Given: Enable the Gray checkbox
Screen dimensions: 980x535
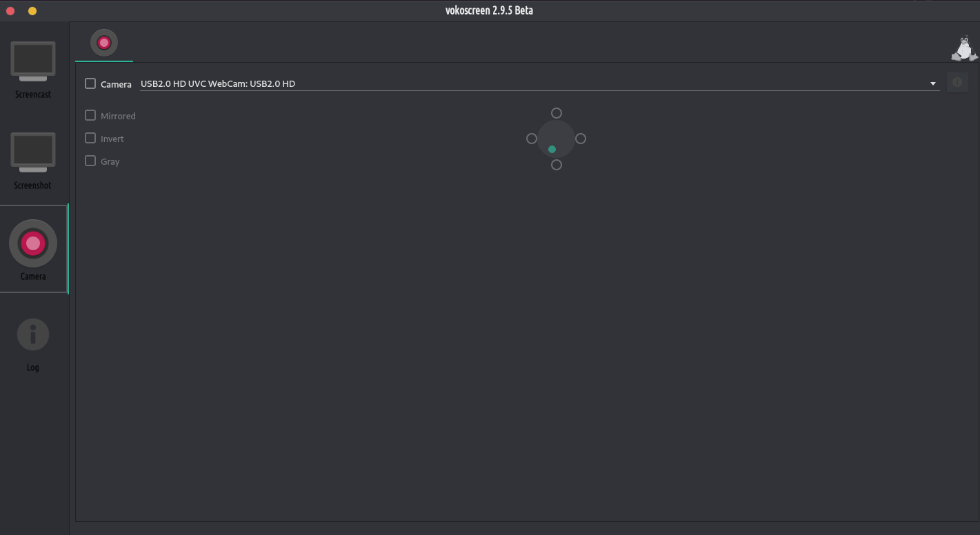Looking at the screenshot, I should (x=90, y=161).
